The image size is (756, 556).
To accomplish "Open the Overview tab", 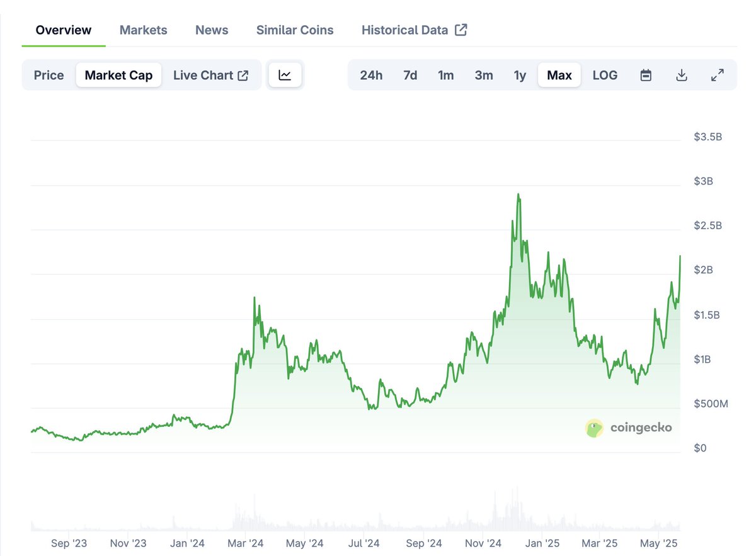I will [x=64, y=30].
